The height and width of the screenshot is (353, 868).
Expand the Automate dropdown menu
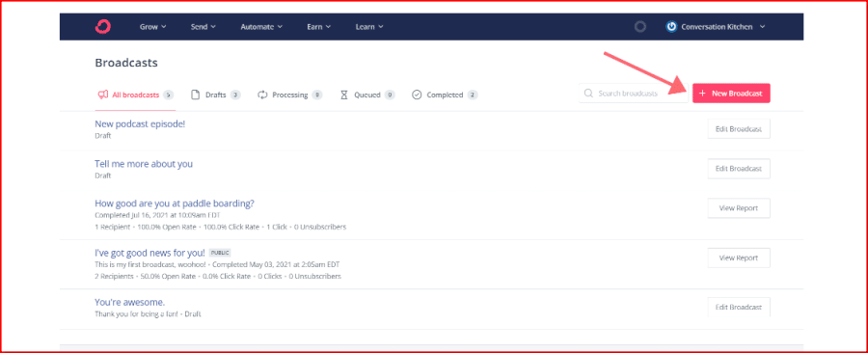(x=261, y=27)
